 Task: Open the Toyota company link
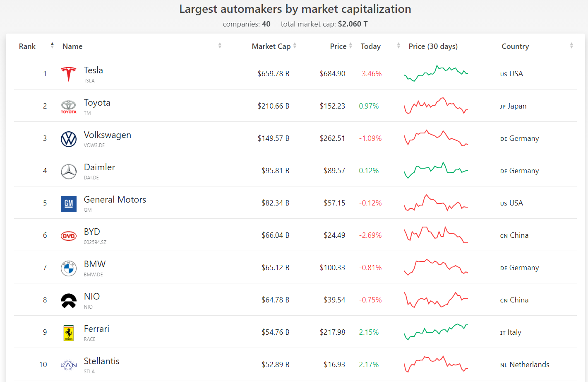[x=97, y=103]
